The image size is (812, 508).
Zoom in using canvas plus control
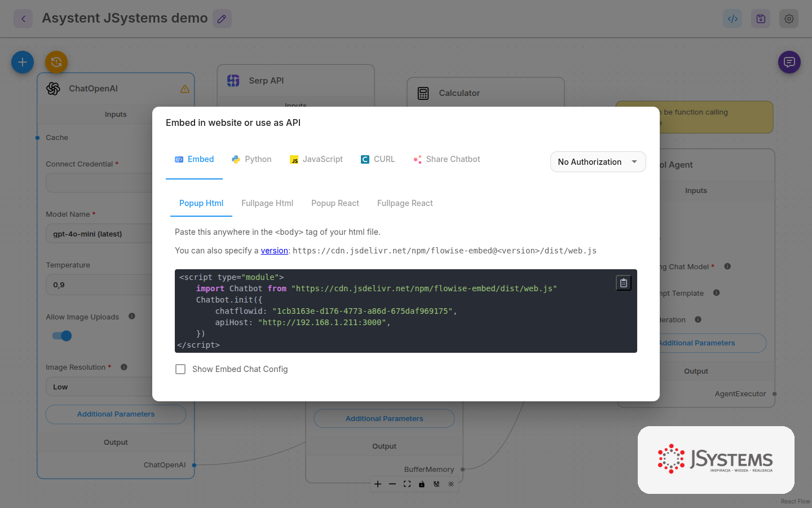pos(378,484)
